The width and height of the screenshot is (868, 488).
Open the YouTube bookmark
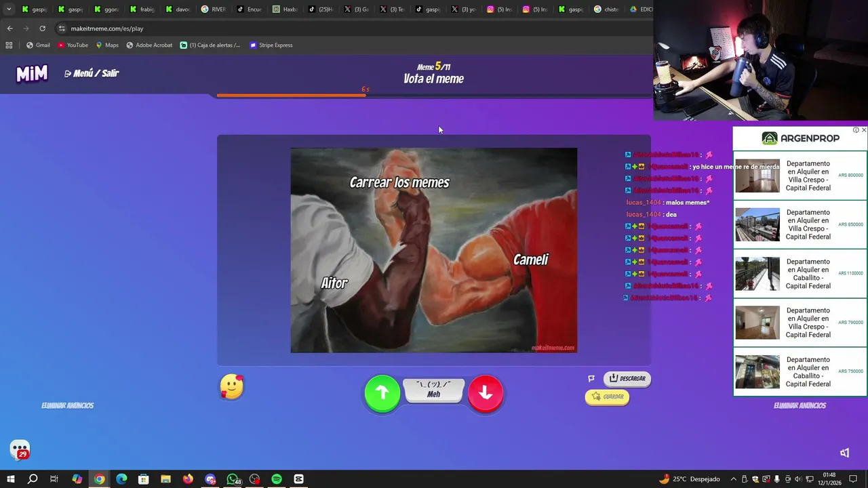(73, 45)
